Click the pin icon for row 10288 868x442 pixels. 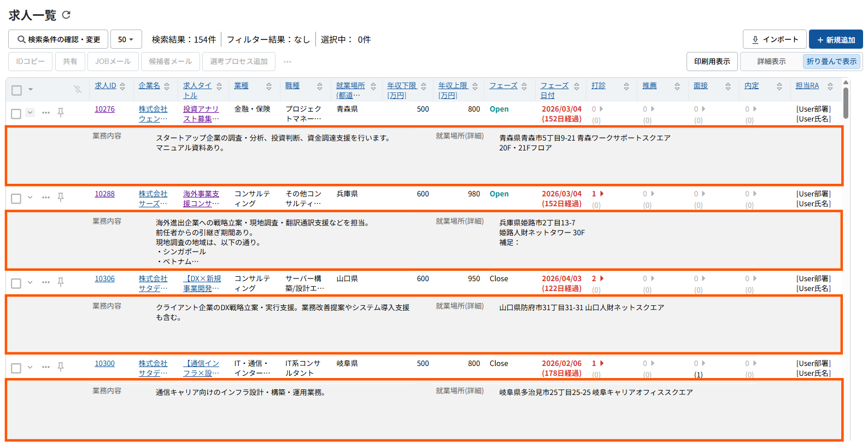(61, 197)
